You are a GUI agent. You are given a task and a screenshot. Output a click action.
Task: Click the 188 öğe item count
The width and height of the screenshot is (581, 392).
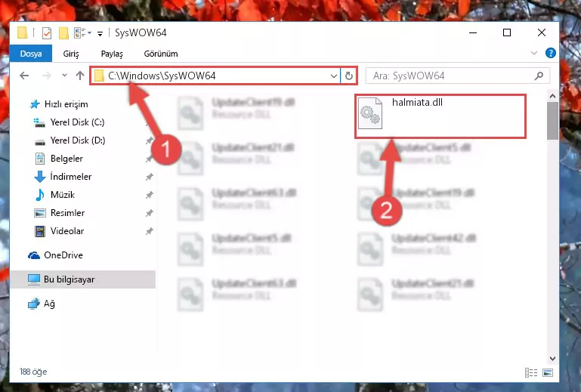click(x=33, y=372)
